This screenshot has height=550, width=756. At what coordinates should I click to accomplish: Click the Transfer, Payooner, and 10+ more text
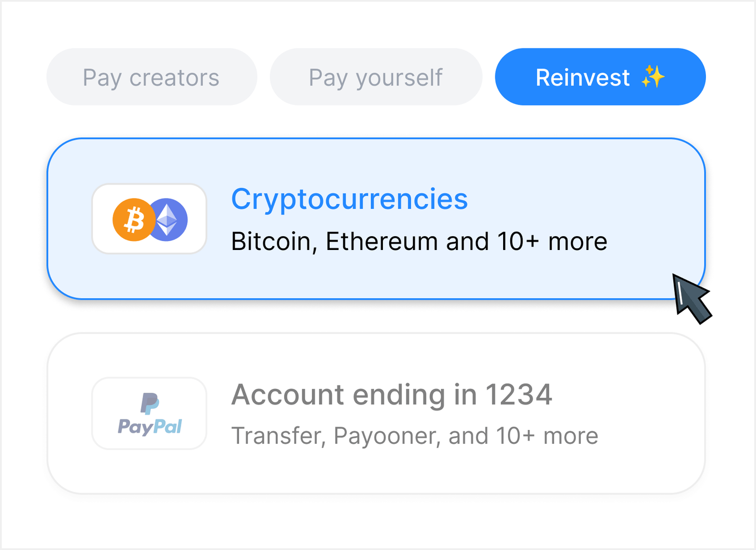[415, 436]
